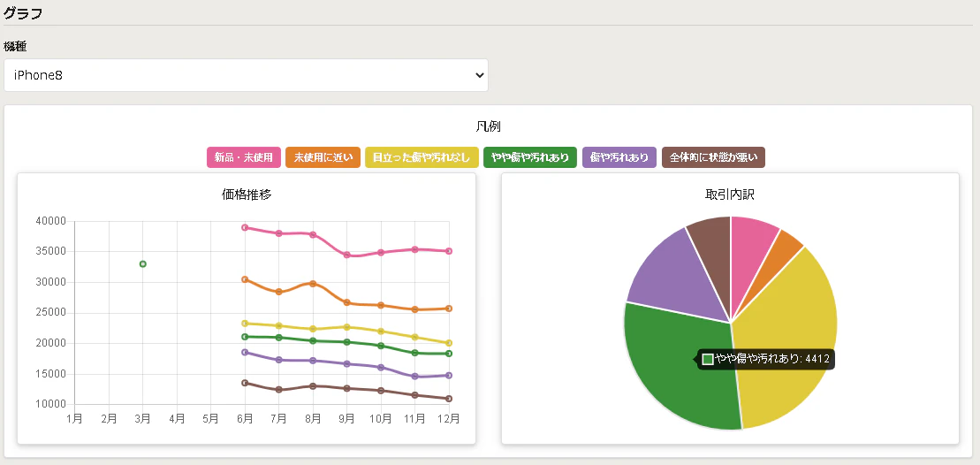The width and height of the screenshot is (980, 465).
Task: Click the 機種 field label
Action: point(15,47)
